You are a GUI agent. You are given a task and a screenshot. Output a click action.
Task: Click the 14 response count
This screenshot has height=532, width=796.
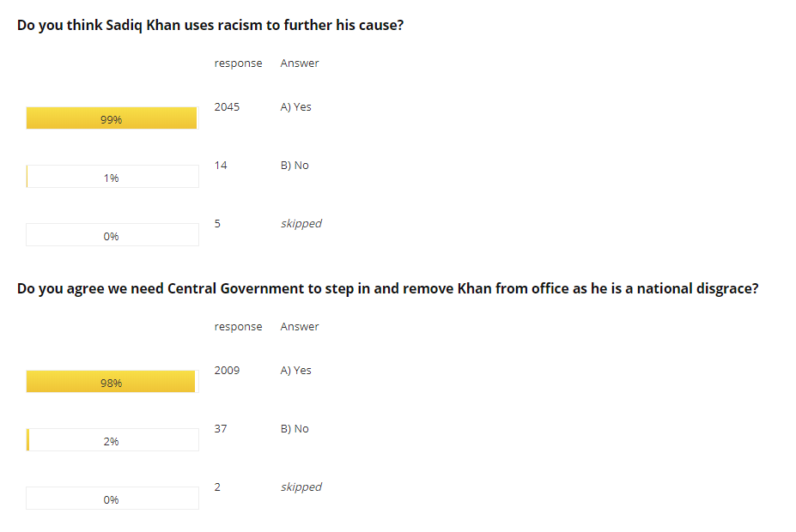coord(221,166)
